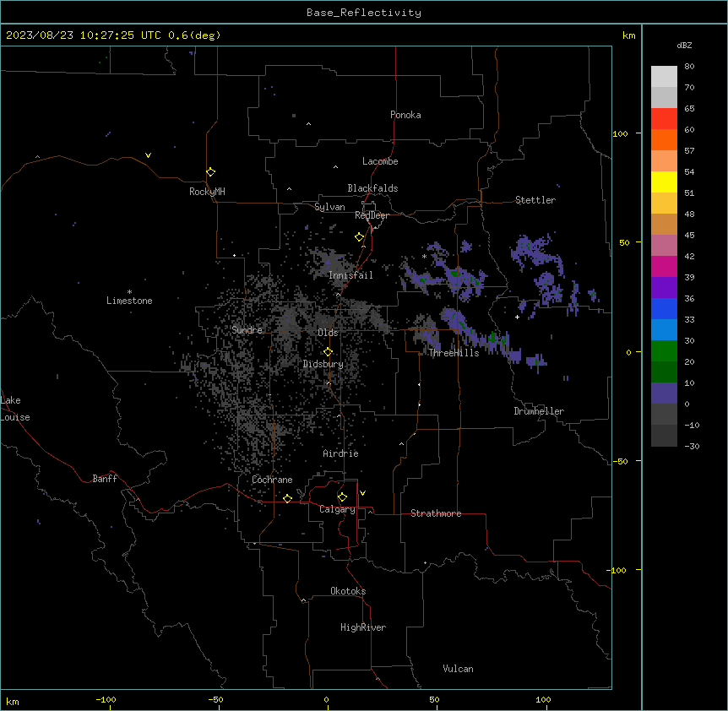Click the Sundre city label
This screenshot has width=728, height=711.
[x=247, y=330]
